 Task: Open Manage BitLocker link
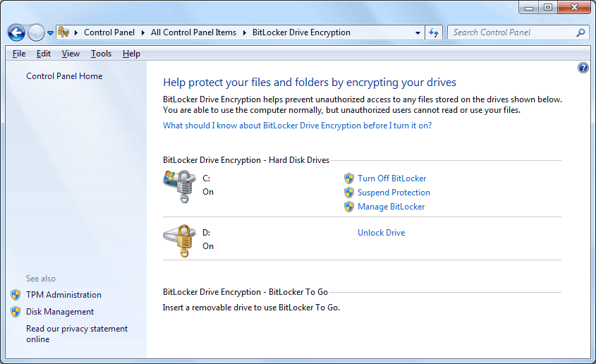pos(391,206)
